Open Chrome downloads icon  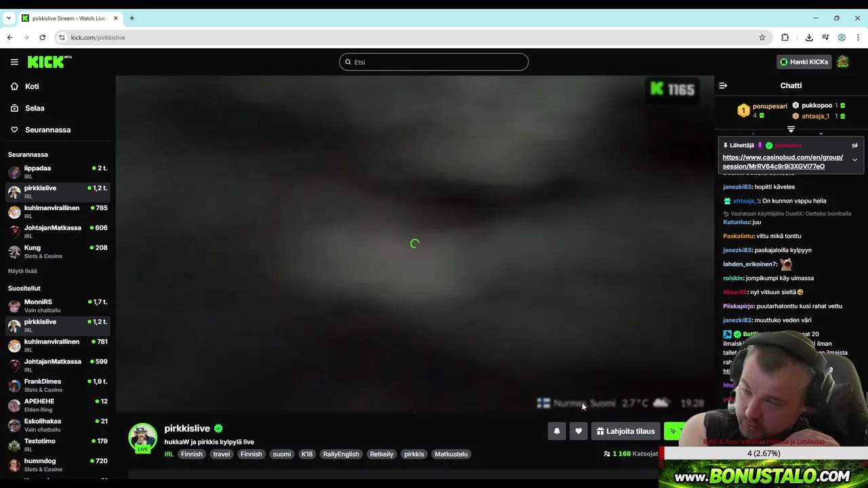[x=809, y=37]
